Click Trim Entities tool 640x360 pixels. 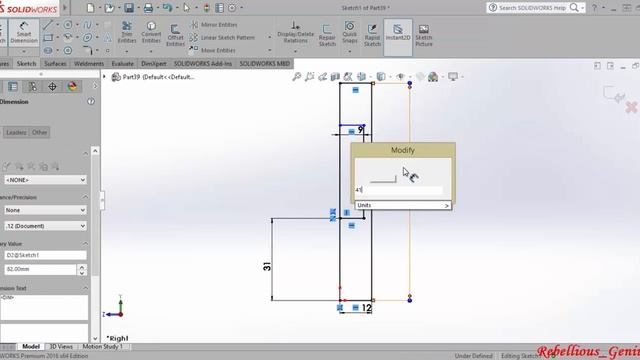tap(127, 33)
